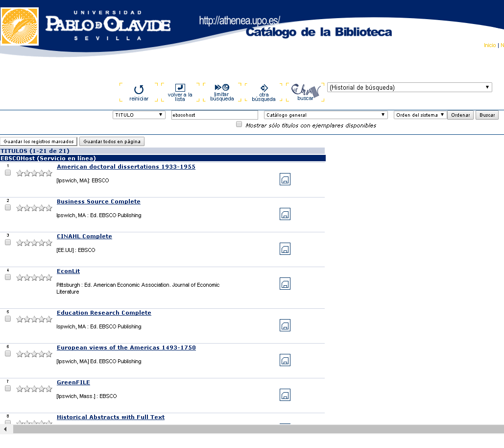Open the CINAHL Complete link
Image resolution: width=504 pixels, height=448 pixels.
click(x=85, y=236)
